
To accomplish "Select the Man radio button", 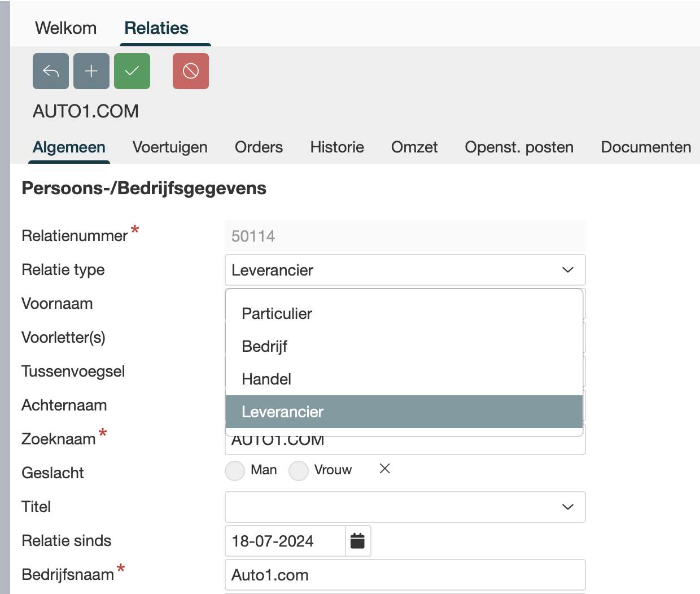I will point(235,470).
